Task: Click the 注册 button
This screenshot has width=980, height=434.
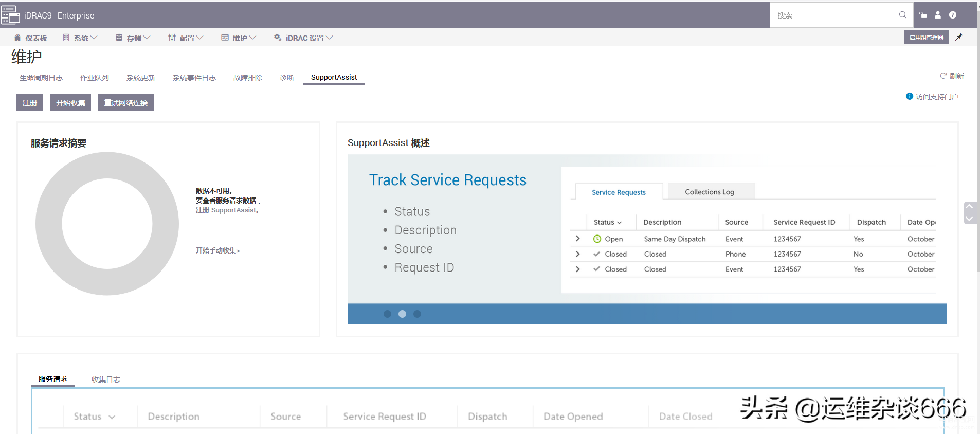Action: [x=30, y=102]
